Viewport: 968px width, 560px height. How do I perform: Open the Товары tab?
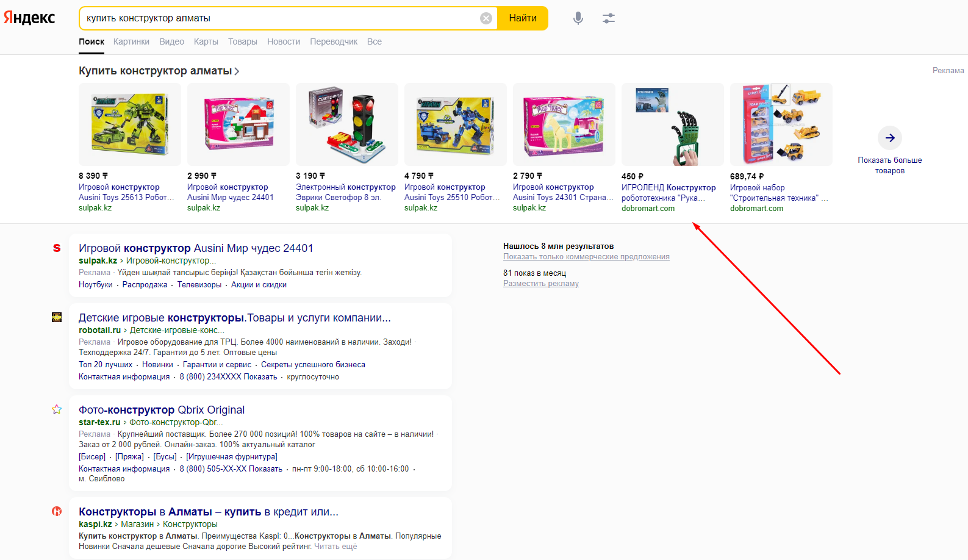point(243,41)
